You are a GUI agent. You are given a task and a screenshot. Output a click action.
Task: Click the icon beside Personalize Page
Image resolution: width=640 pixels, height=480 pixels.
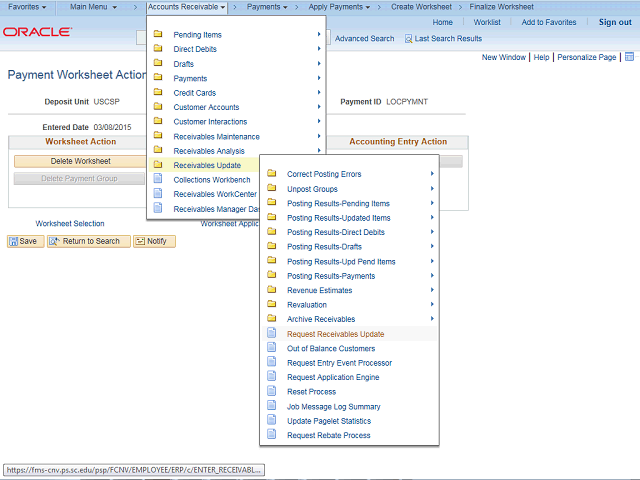tap(629, 58)
